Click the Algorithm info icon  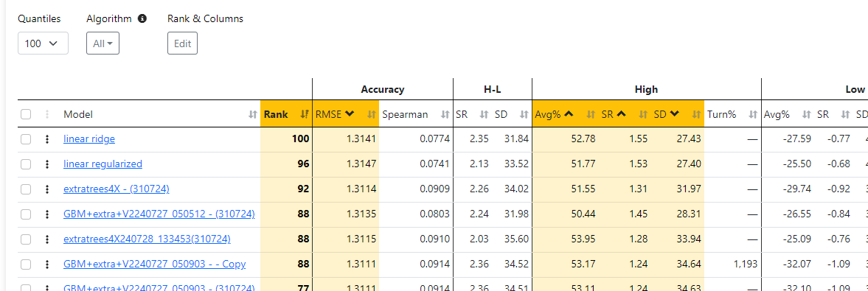pos(142,19)
